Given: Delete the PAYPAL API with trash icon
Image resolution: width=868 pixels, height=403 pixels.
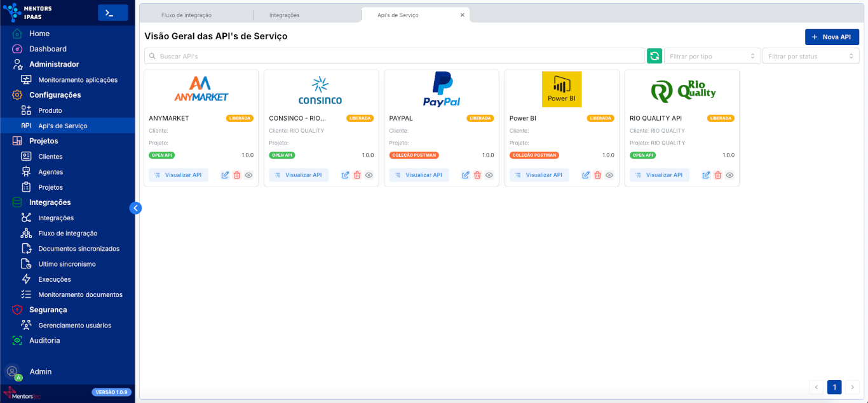Looking at the screenshot, I should (477, 175).
